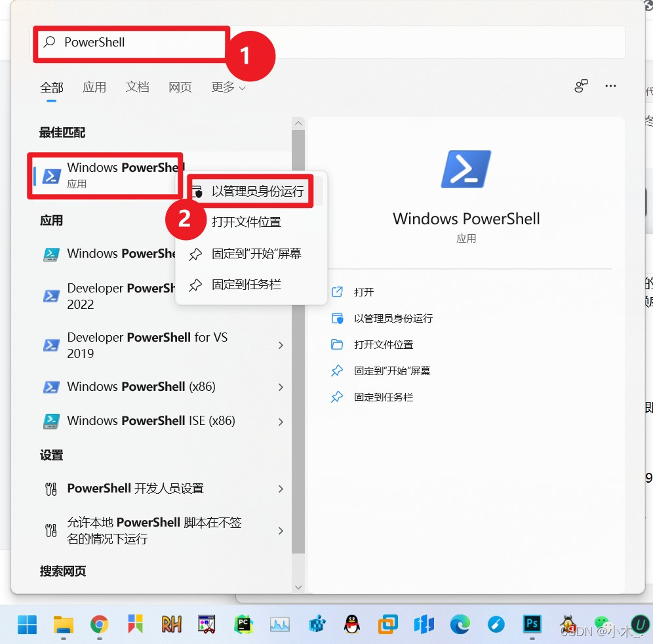Click 打开 in the preview pane
653x644 pixels.
[x=364, y=292]
